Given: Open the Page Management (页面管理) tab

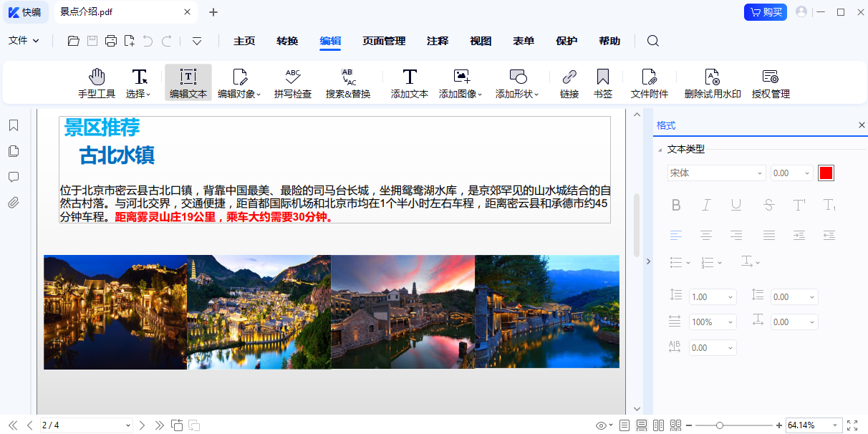Looking at the screenshot, I should (x=384, y=41).
